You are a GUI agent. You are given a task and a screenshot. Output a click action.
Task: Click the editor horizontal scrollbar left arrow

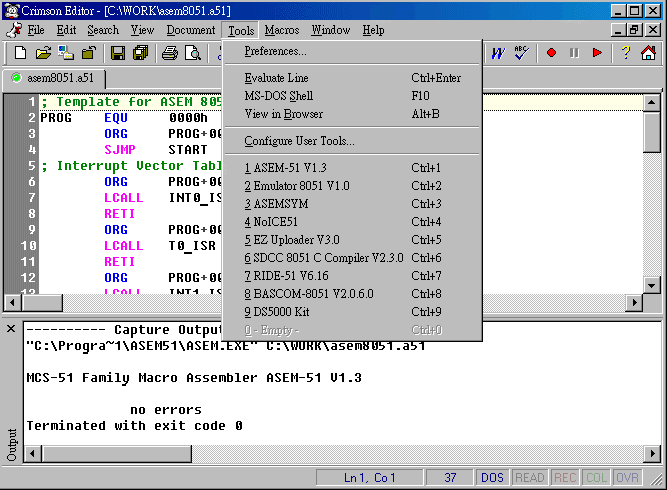coord(13,303)
